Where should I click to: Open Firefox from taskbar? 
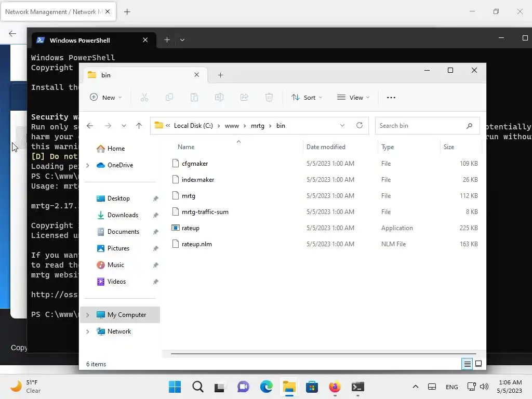tap(335, 387)
